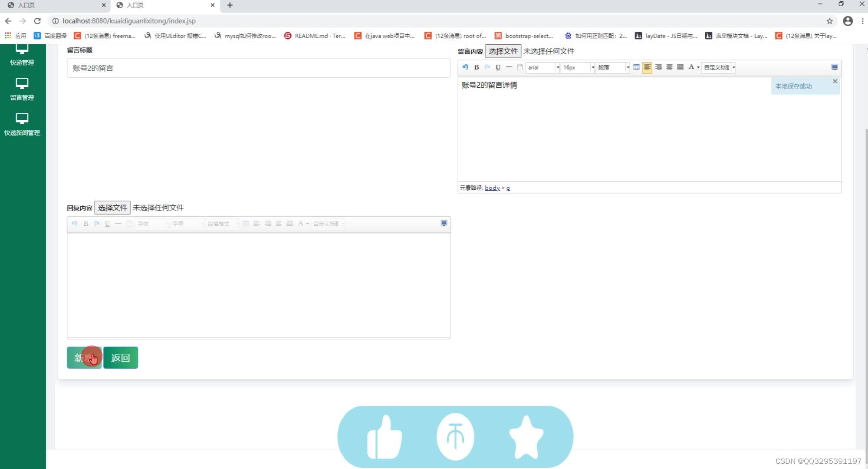Open the 应用 apps shortcut
This screenshot has height=469, width=868.
point(16,36)
